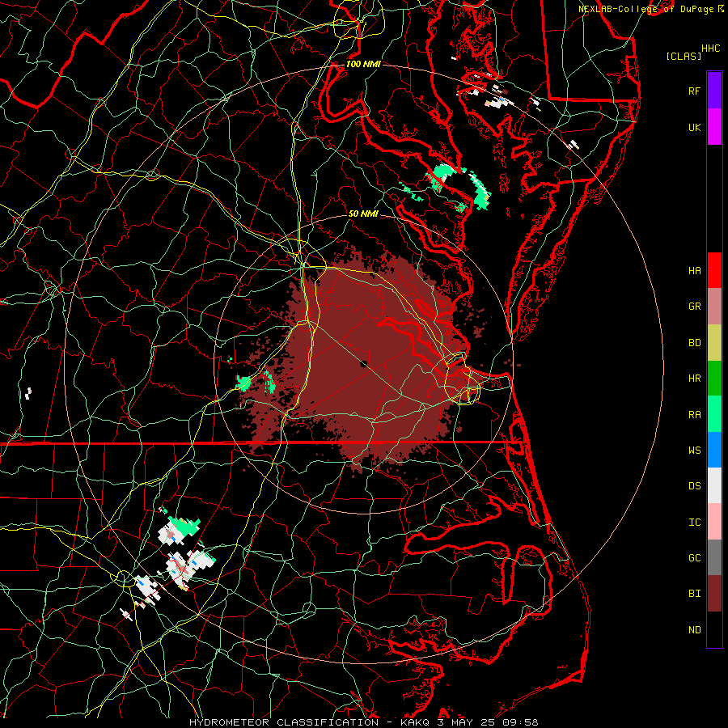Click the IC legend label

(694, 523)
